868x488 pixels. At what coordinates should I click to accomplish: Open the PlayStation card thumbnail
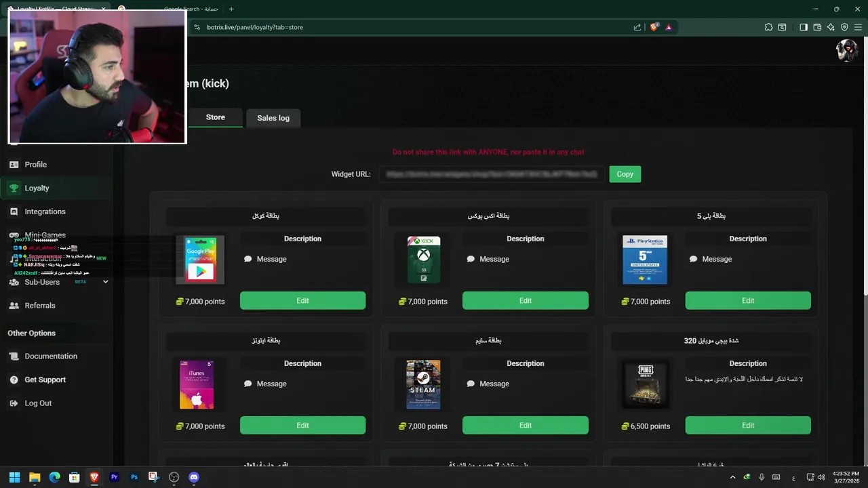pos(645,260)
